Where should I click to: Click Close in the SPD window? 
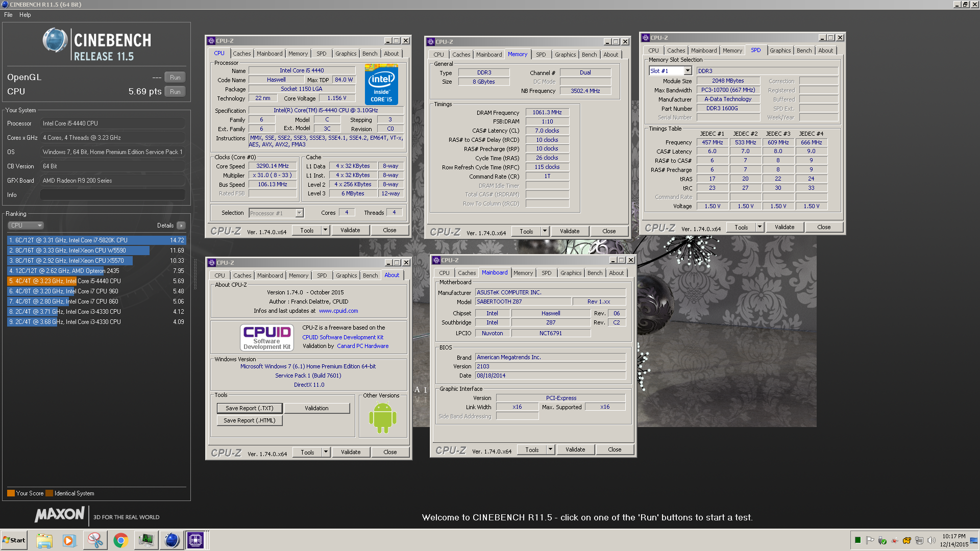[824, 227]
